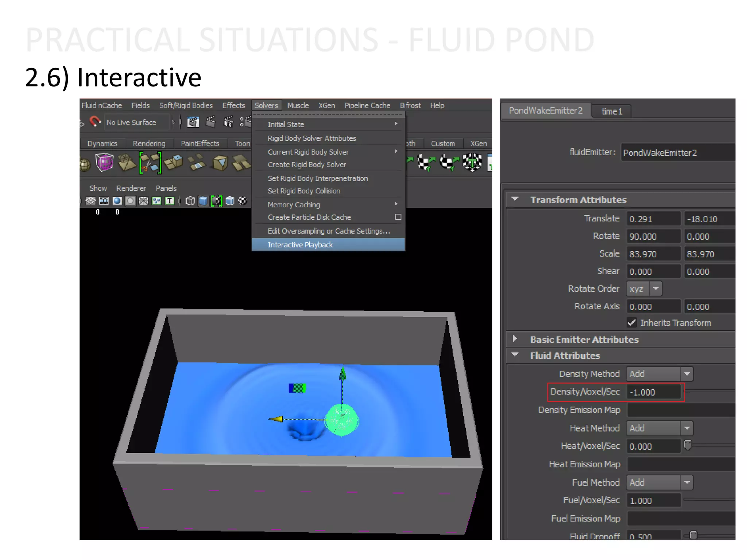Click the bridge faces shelf icon

click(197, 162)
